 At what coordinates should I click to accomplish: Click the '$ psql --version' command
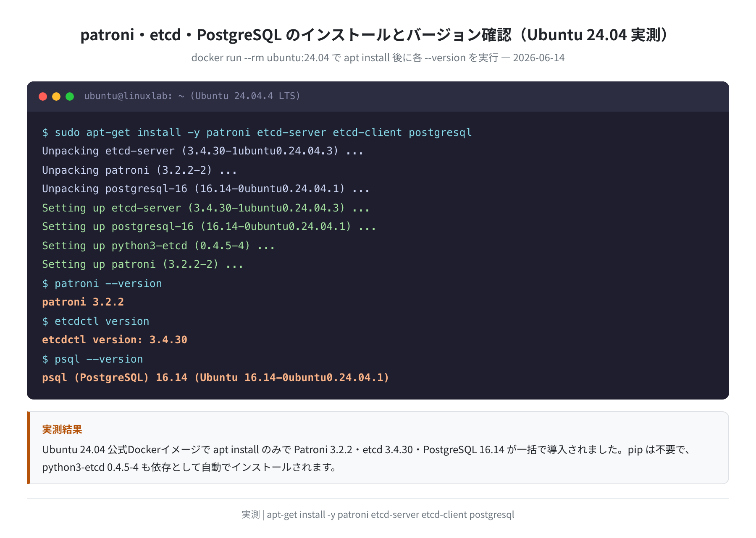92,359
